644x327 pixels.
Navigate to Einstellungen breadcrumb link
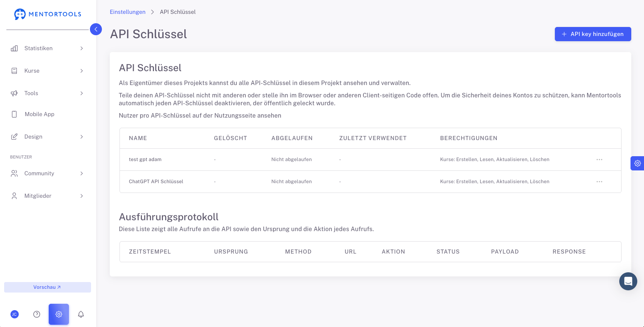127,12
